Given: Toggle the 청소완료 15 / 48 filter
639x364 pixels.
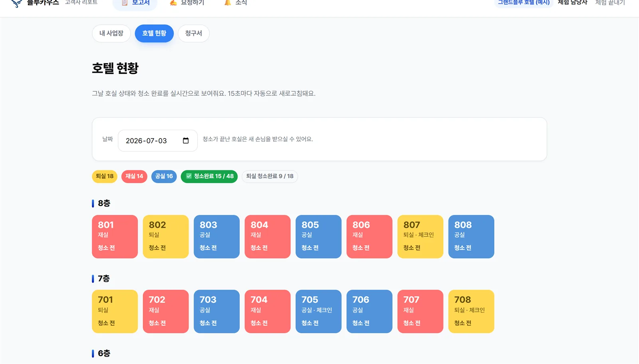Looking at the screenshot, I should tap(209, 176).
